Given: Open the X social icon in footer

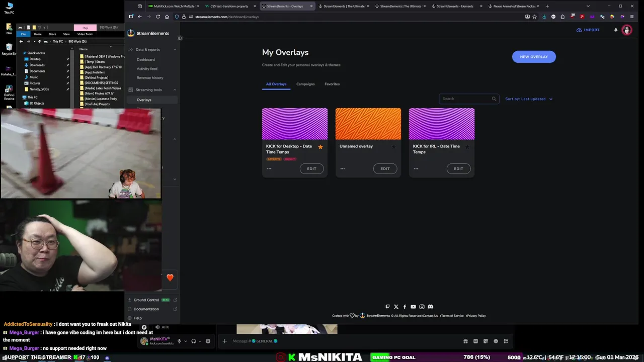Looking at the screenshot, I should tap(396, 307).
